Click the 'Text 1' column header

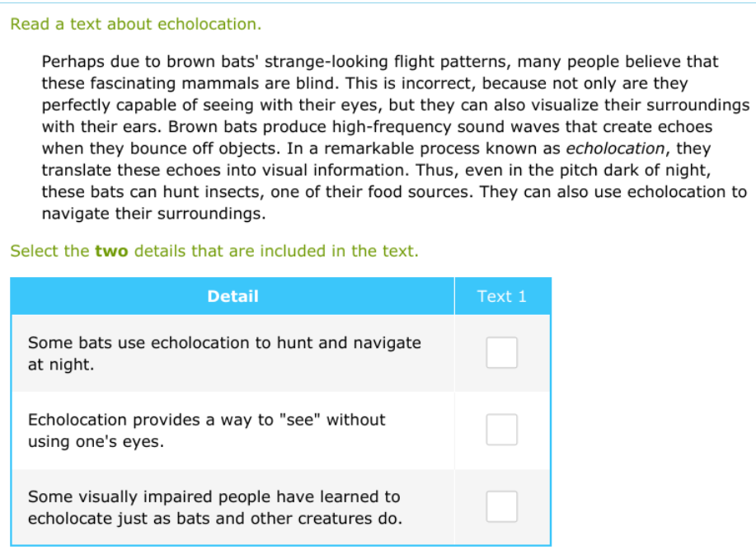(501, 296)
